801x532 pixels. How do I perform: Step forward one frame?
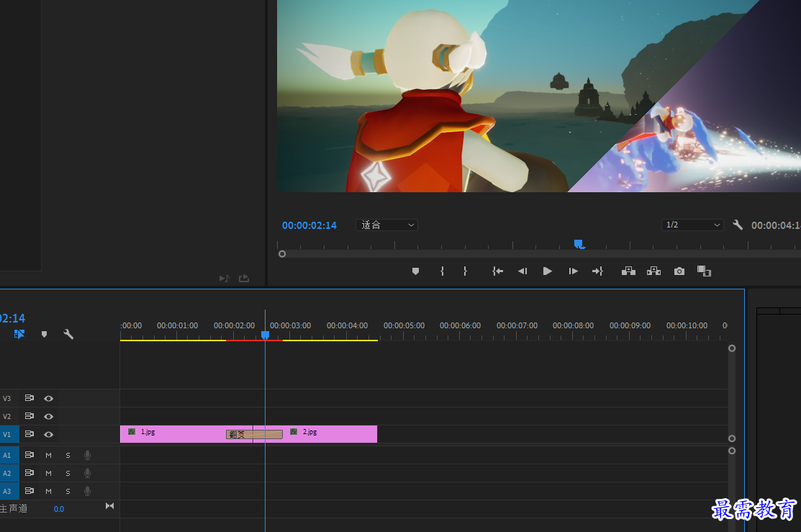coord(573,271)
